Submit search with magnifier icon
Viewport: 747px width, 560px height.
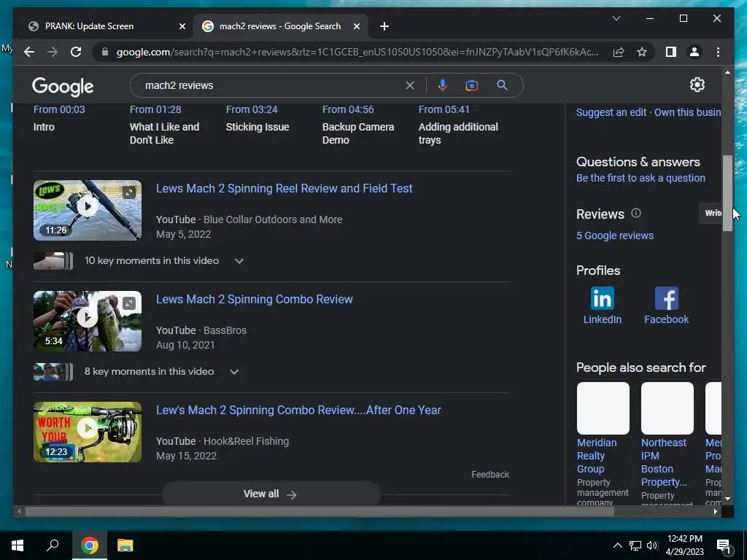(502, 85)
